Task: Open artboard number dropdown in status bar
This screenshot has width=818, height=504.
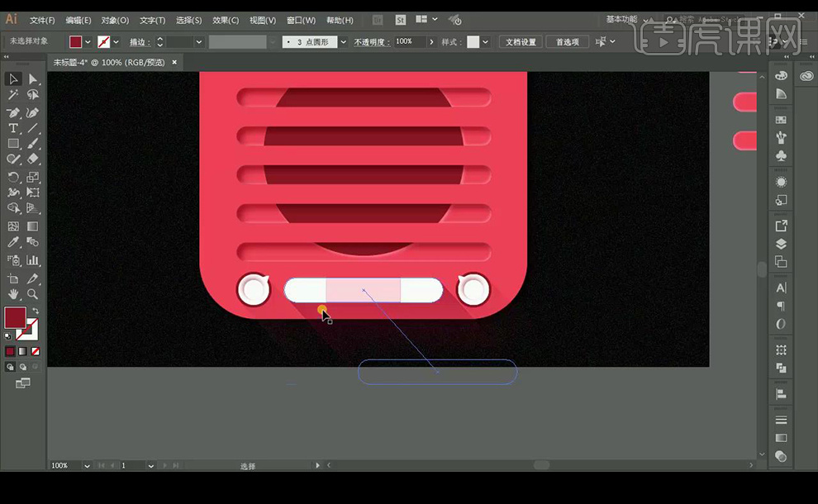Action: pos(150,465)
